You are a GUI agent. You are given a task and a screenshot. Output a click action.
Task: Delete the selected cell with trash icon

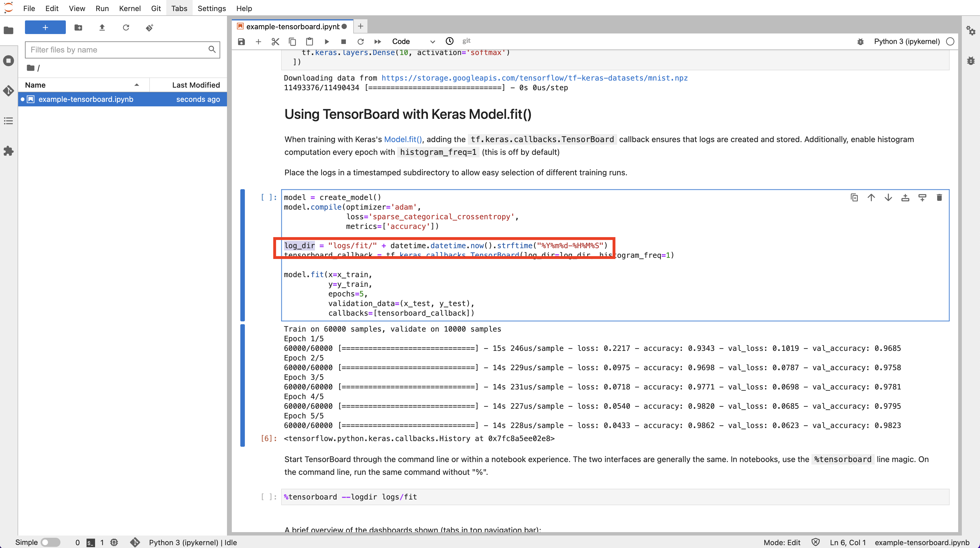coord(939,197)
